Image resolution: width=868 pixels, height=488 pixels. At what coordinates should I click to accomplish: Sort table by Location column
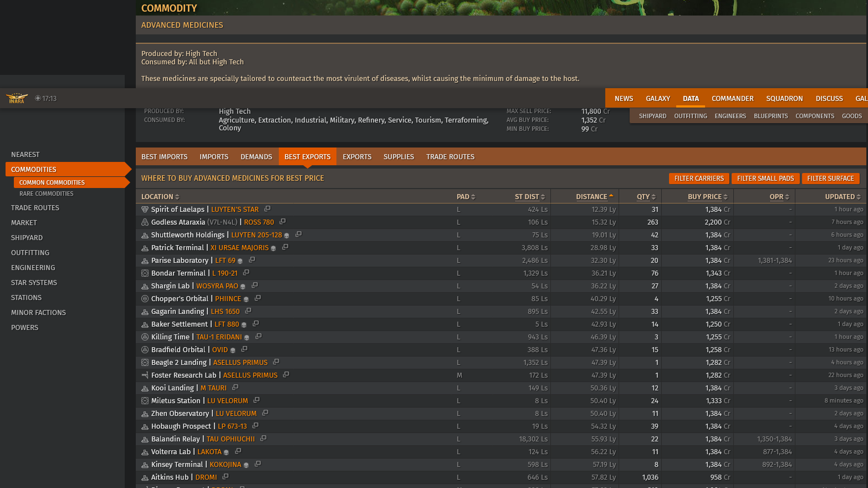(x=160, y=197)
